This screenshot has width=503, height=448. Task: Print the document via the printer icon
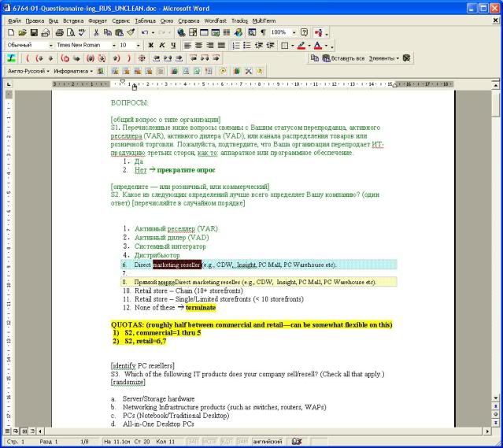[x=60, y=32]
